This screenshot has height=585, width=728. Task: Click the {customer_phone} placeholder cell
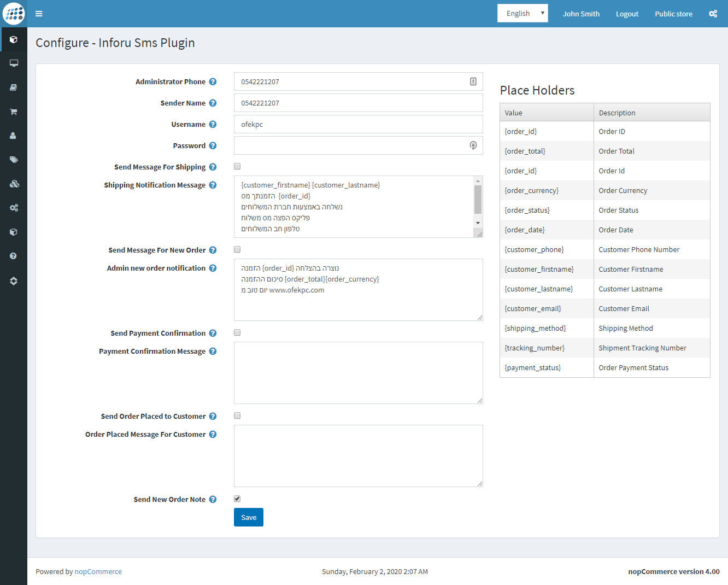547,249
